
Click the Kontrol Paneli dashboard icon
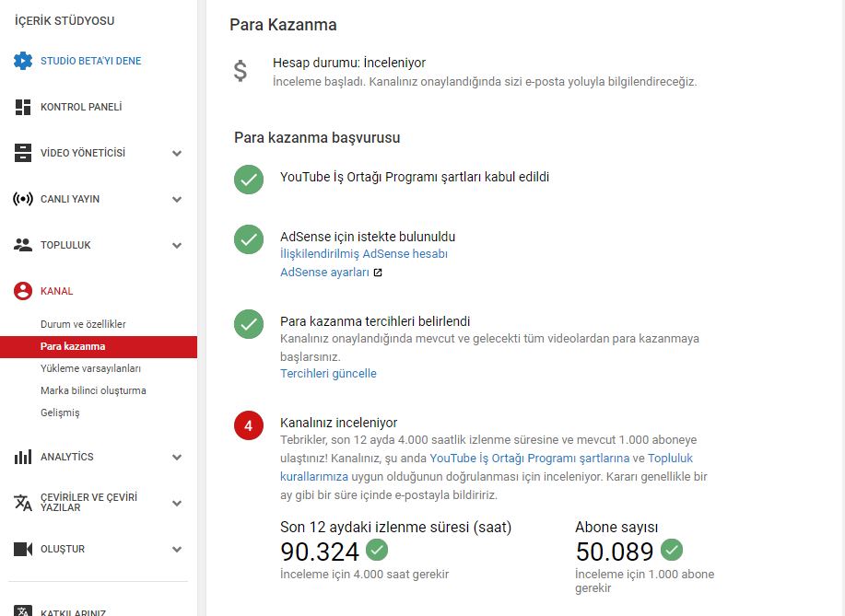(x=23, y=107)
